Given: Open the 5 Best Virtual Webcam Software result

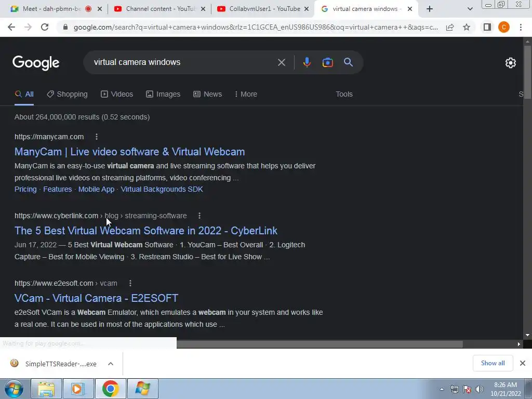Looking at the screenshot, I should pyautogui.click(x=146, y=231).
